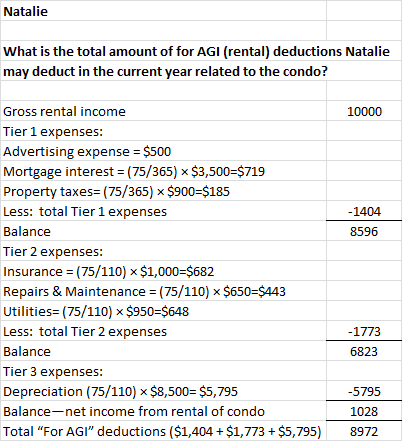
Task: Select the value cell -1404
Action: tap(364, 211)
